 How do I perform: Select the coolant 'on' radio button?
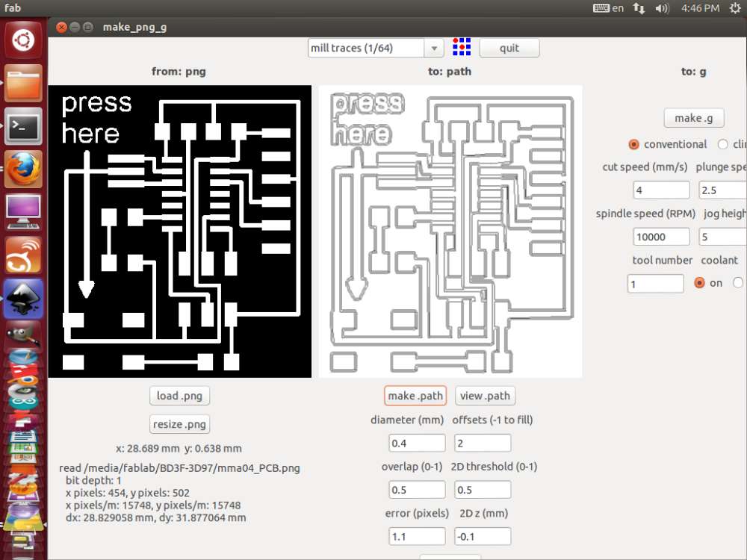click(699, 283)
